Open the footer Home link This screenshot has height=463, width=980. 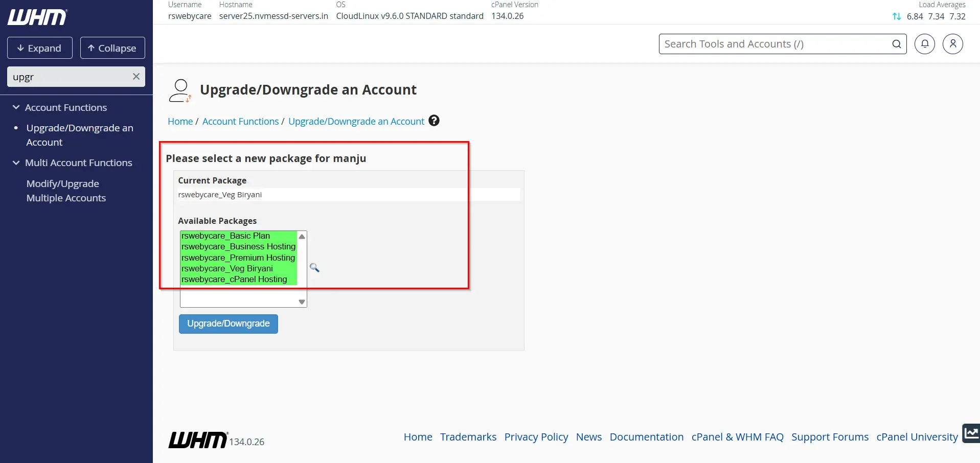pyautogui.click(x=418, y=437)
